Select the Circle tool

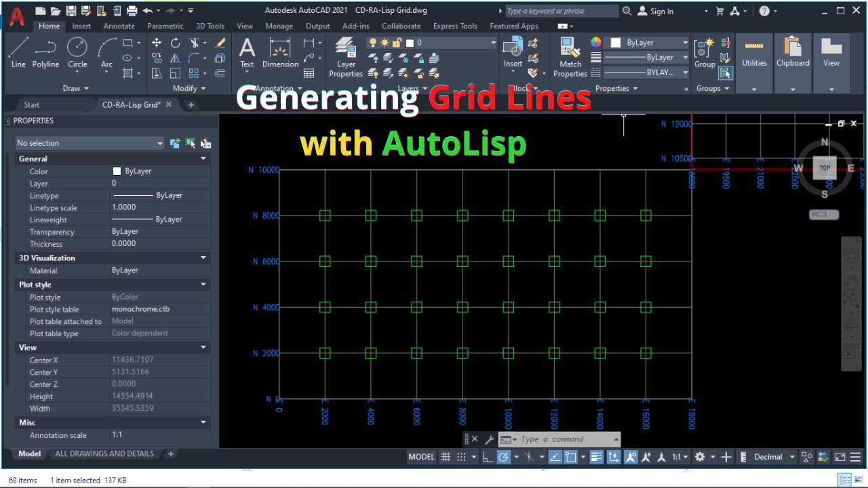coord(77,53)
